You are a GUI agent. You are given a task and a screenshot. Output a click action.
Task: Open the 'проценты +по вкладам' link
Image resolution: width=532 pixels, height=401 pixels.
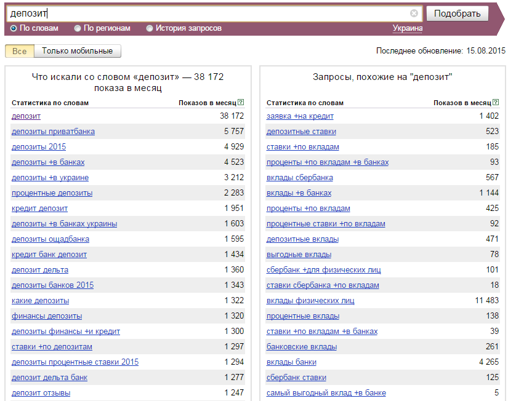[308, 208]
